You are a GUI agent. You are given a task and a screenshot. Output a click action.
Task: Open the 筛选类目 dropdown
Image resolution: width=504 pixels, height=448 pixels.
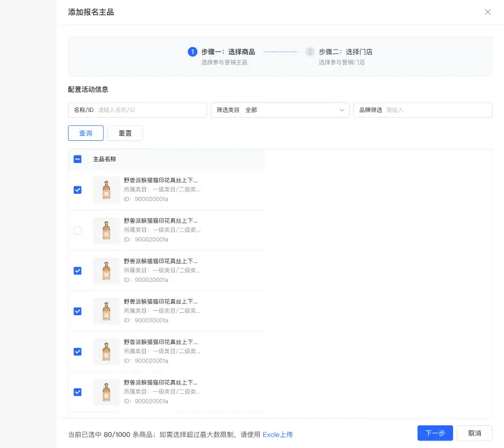pos(280,110)
